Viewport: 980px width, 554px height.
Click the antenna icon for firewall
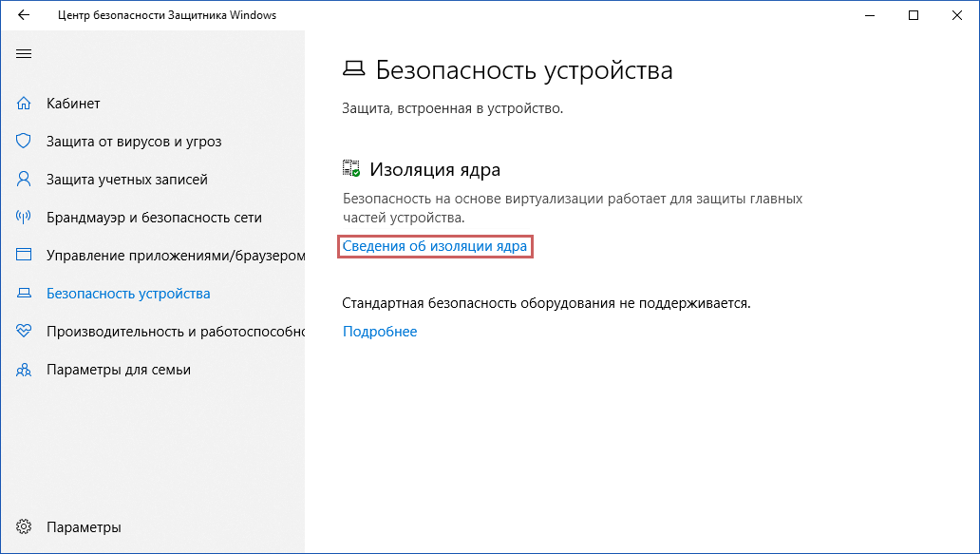tap(24, 217)
